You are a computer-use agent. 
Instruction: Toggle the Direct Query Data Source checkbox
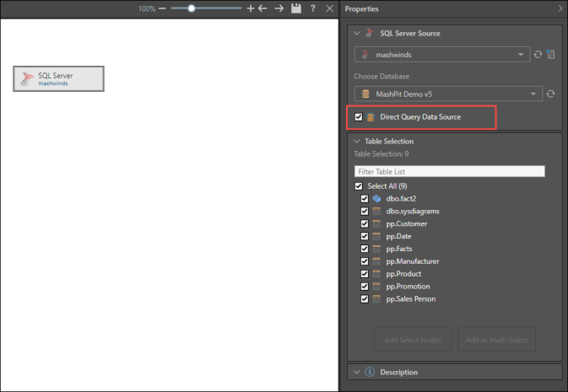tap(359, 117)
